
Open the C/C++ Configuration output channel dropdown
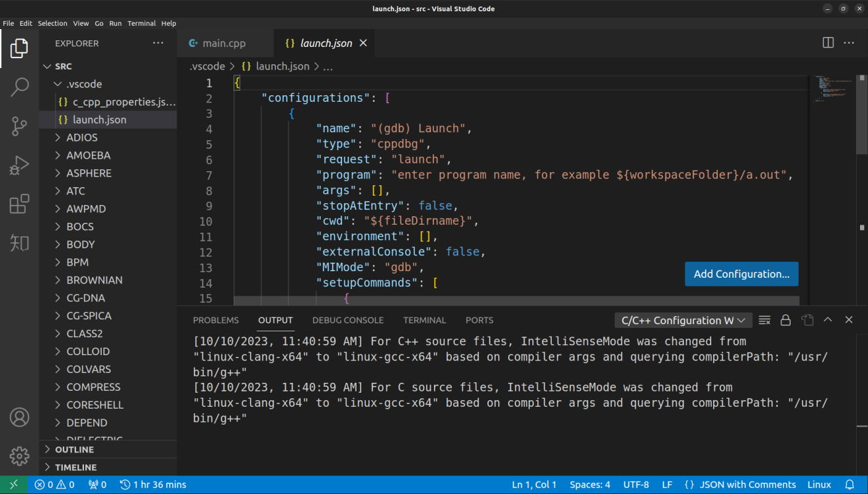point(683,320)
